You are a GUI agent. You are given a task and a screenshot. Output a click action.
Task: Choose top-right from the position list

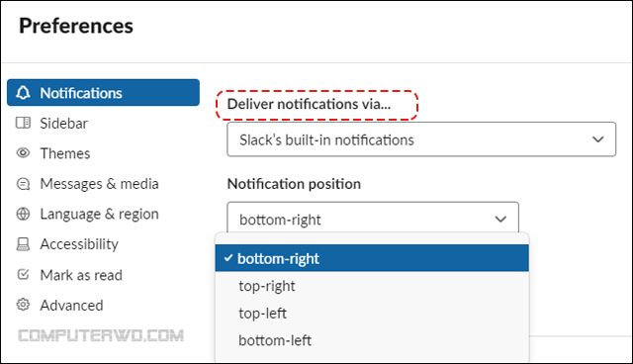[x=372, y=286]
